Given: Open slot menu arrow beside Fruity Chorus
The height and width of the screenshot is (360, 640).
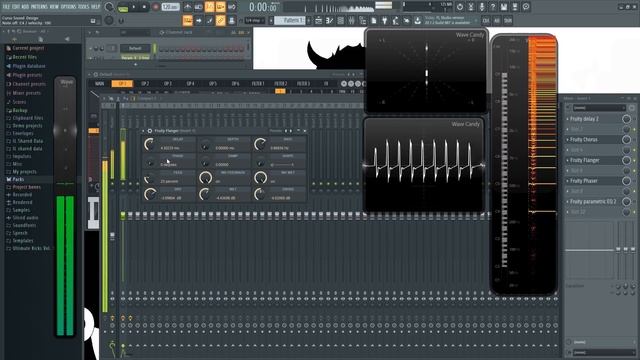Looking at the screenshot, I should tap(567, 140).
